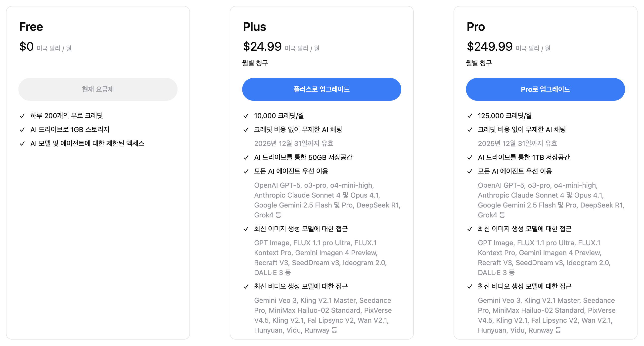Click the $24.99 price on Plus

coord(262,47)
